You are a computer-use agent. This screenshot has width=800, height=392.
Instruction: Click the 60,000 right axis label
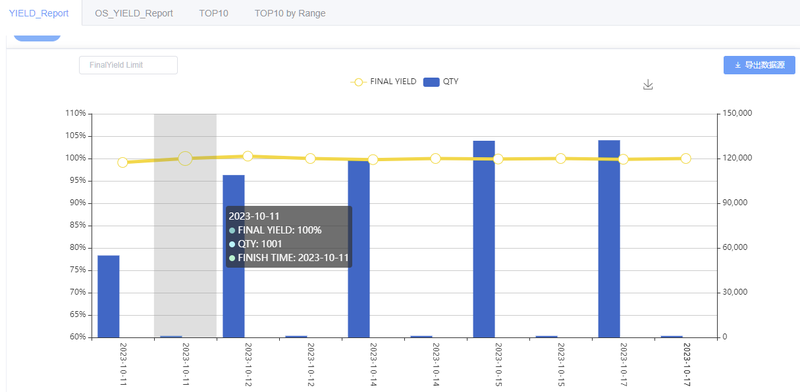click(734, 248)
